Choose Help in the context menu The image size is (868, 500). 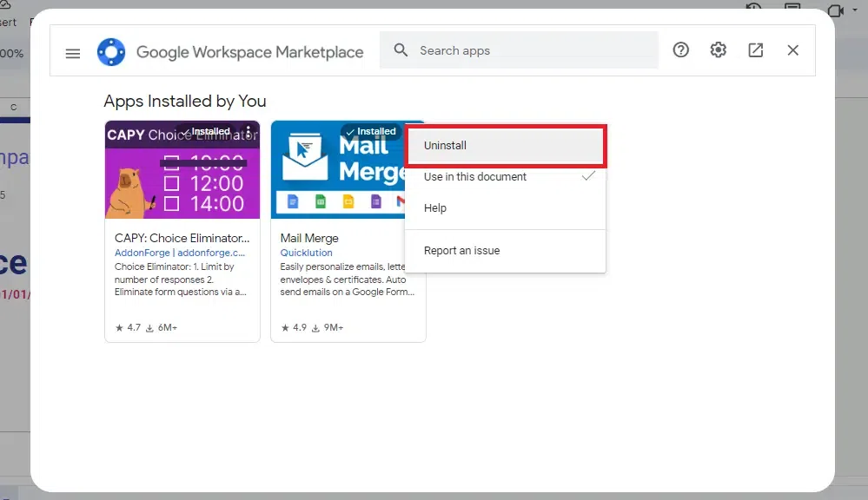coord(506,208)
